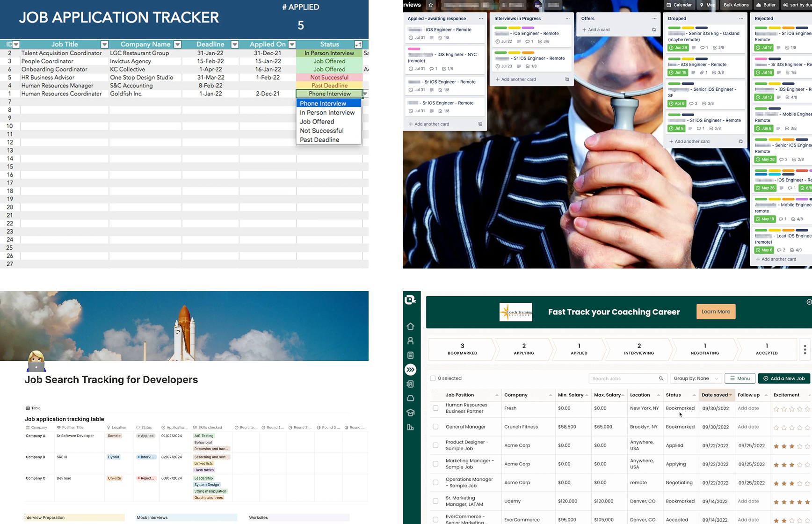812x524 pixels.
Task: Open the Job Title column filter arrow
Action: tap(104, 44)
